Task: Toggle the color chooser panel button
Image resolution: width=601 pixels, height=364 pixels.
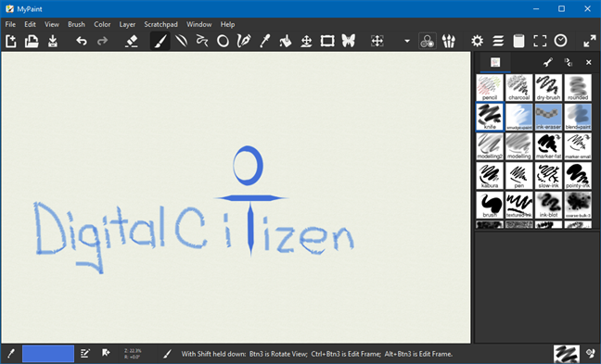Action: pyautogui.click(x=427, y=41)
